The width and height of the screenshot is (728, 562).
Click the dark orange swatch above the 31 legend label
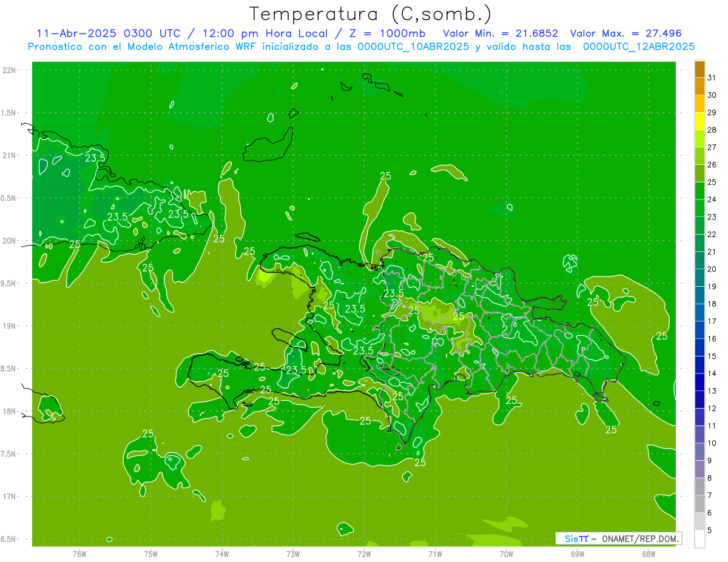tap(699, 69)
